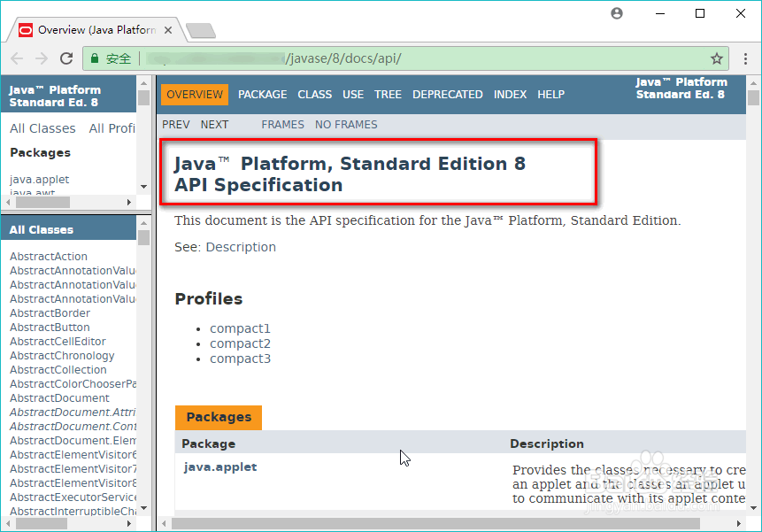This screenshot has height=532, width=762.
Task: Open the AbstractCellEditor class
Action: tap(58, 342)
